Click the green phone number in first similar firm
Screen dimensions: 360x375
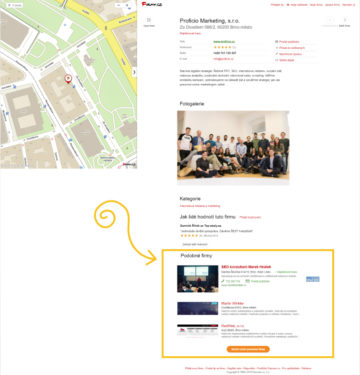(x=231, y=281)
